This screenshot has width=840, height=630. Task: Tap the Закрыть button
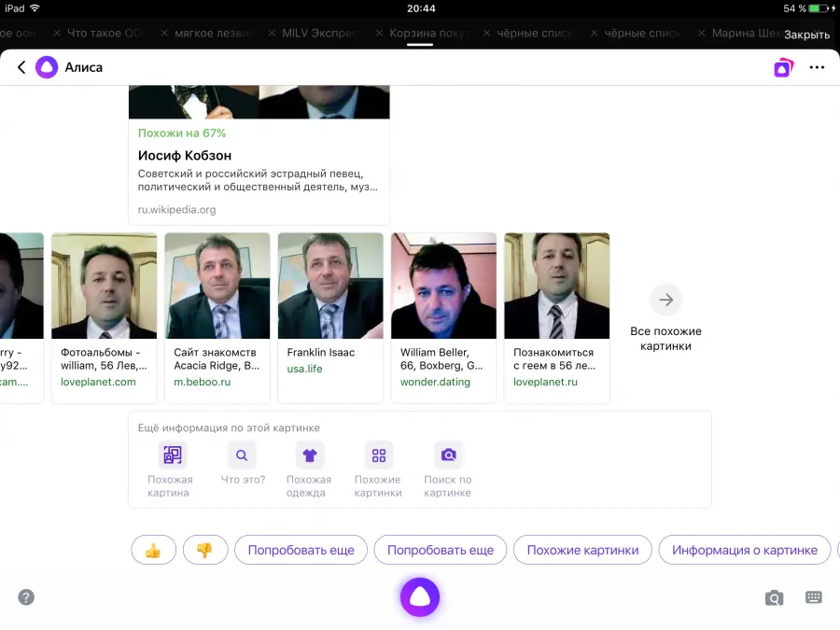pyautogui.click(x=806, y=35)
